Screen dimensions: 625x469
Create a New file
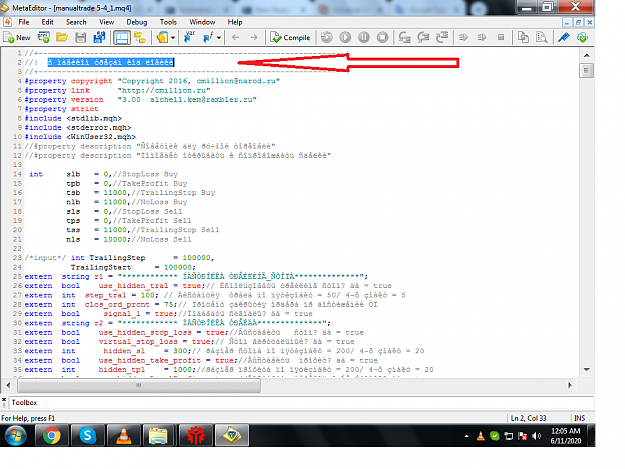point(17,37)
